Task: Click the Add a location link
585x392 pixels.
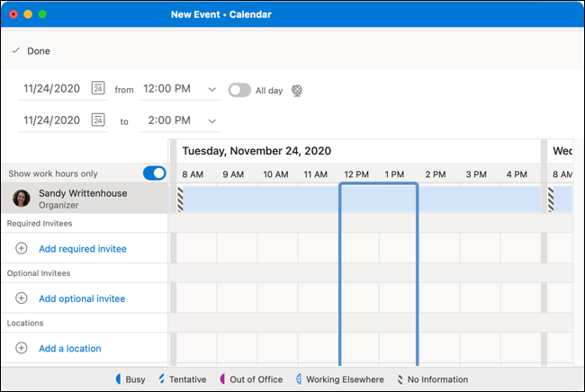Action: (x=69, y=348)
